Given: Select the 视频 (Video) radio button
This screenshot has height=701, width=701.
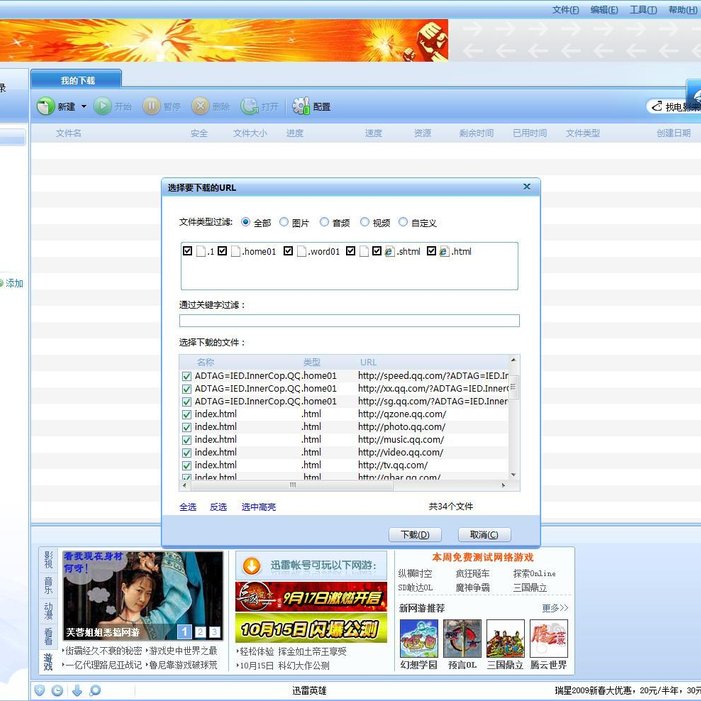Looking at the screenshot, I should tap(365, 222).
